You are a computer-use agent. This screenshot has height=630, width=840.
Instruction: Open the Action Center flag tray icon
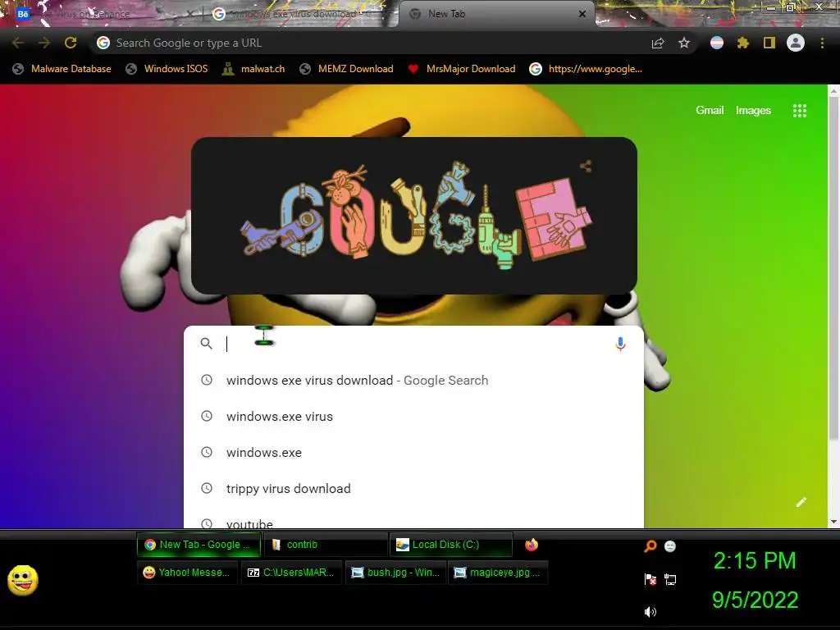pyautogui.click(x=650, y=579)
